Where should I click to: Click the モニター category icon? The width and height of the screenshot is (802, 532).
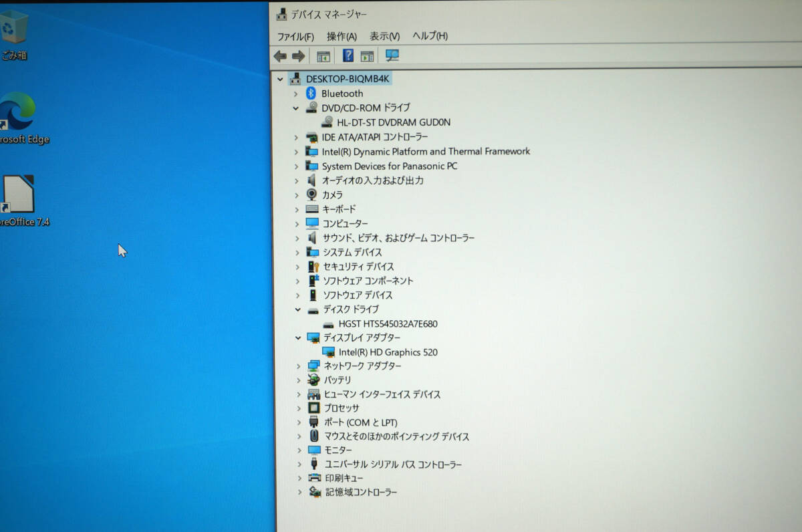315,450
